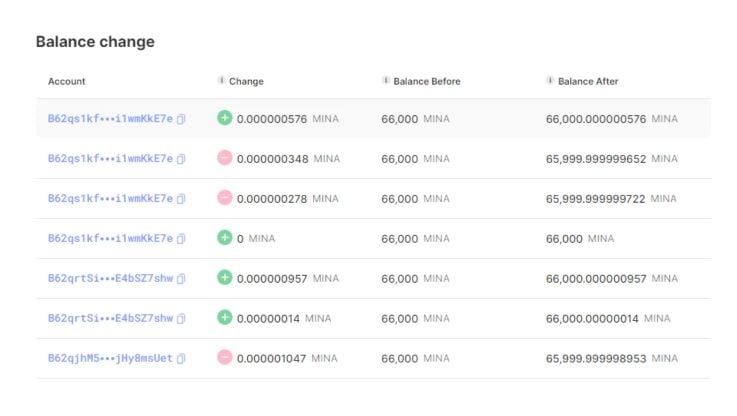Click green plus icon beside 0.000000576 MINA

point(225,118)
